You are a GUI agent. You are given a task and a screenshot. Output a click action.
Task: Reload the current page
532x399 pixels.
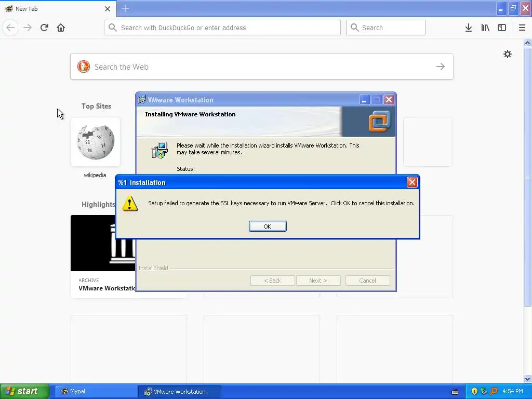pyautogui.click(x=44, y=28)
